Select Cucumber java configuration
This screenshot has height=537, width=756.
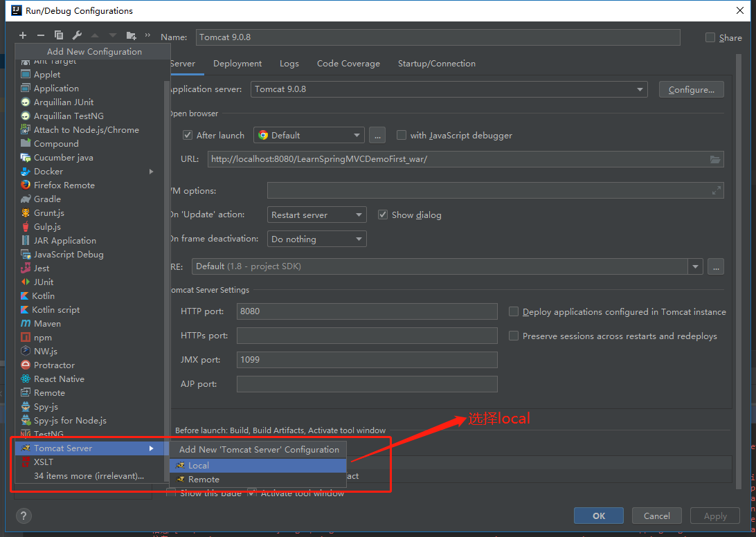coord(90,158)
